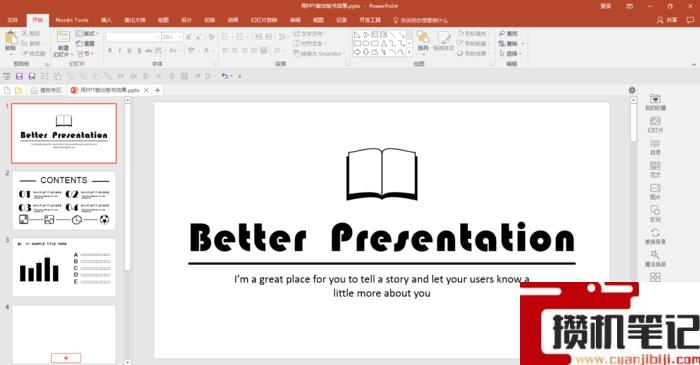This screenshot has height=365, width=700.
Task: Open the Nordri Tools ribbon tab
Action: [72, 20]
